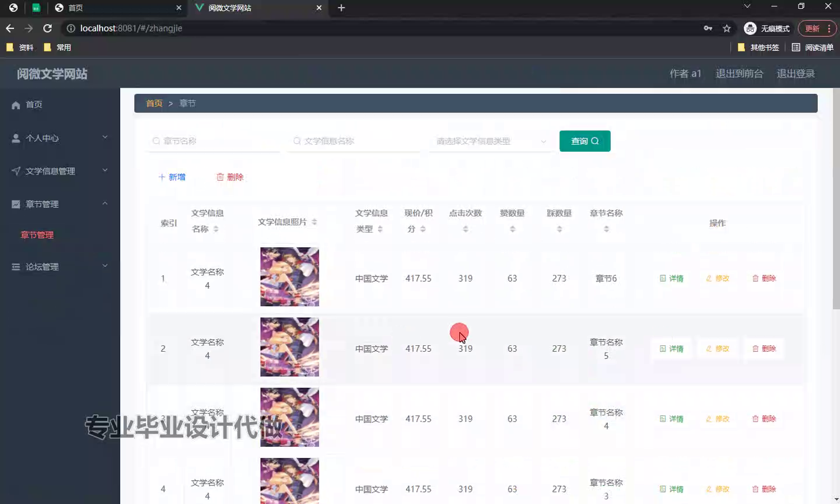Focus the 文学信息名称 search field
The height and width of the screenshot is (504, 840).
click(x=353, y=141)
